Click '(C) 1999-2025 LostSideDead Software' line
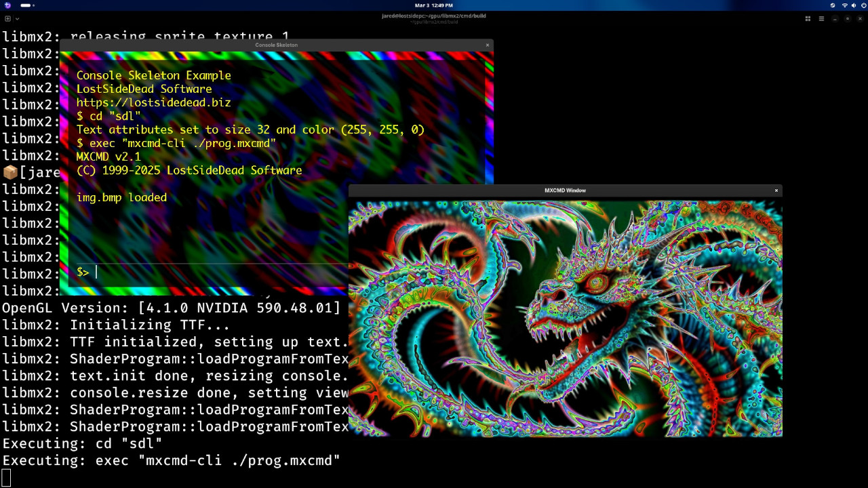Screen dimensions: 868x488 pos(189,171)
